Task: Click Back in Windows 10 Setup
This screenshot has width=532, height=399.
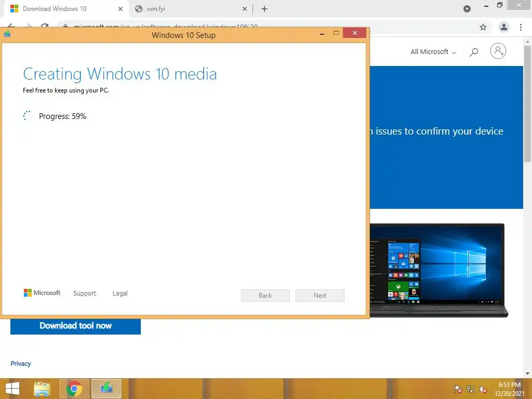Action: click(265, 296)
